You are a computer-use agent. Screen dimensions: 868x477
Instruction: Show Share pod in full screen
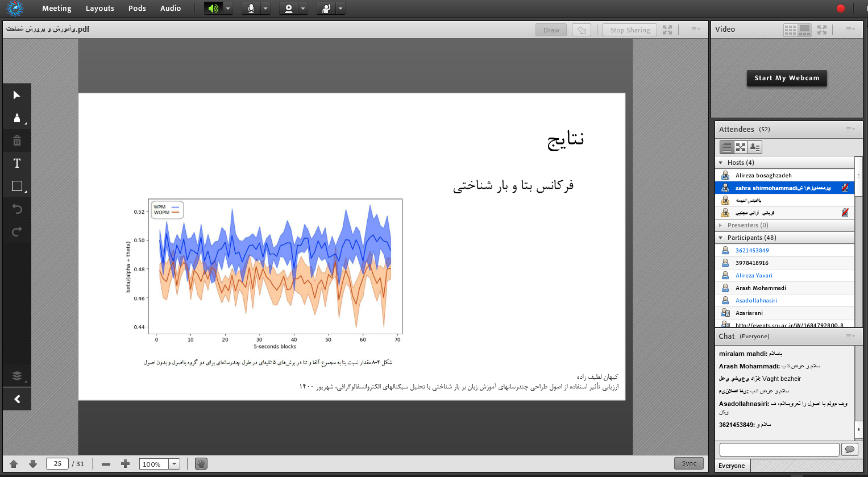[x=667, y=30]
